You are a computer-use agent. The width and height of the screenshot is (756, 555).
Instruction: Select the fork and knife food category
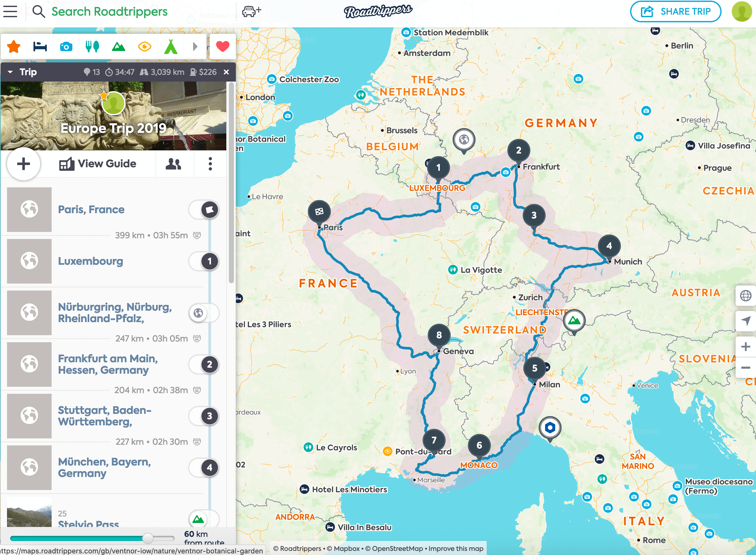pos(92,47)
